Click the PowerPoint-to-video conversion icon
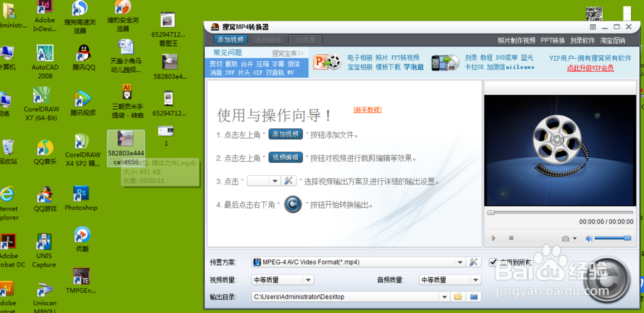 327,62
